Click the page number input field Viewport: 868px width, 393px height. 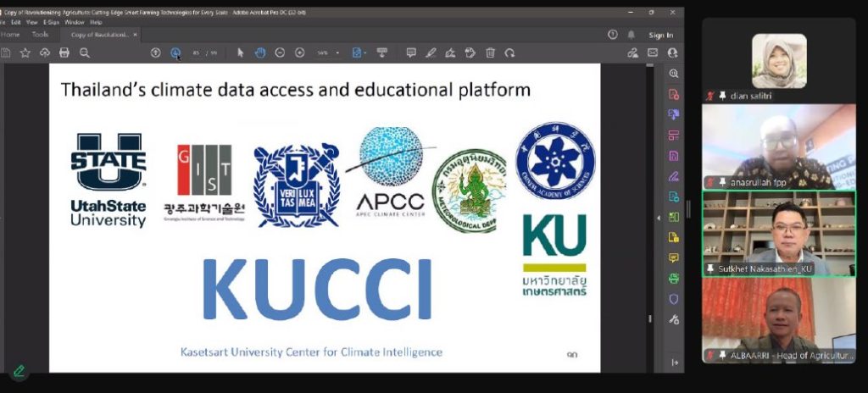[197, 53]
